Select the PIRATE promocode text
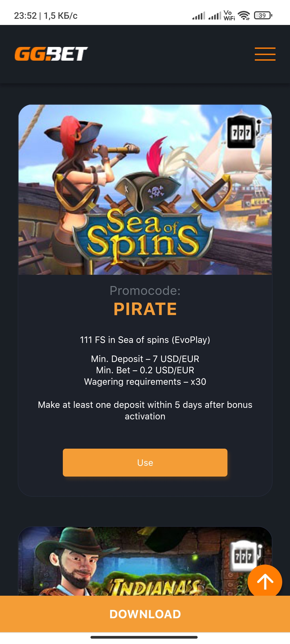 [x=145, y=309]
